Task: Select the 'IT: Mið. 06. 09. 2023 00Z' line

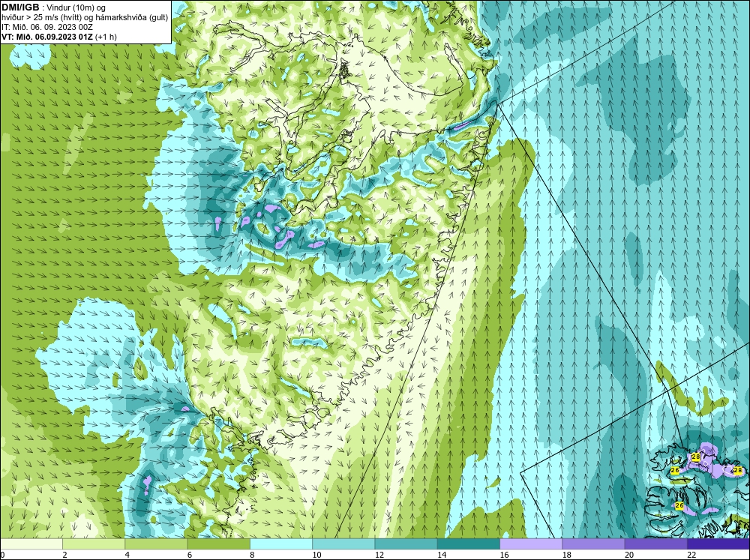Action: pos(46,27)
